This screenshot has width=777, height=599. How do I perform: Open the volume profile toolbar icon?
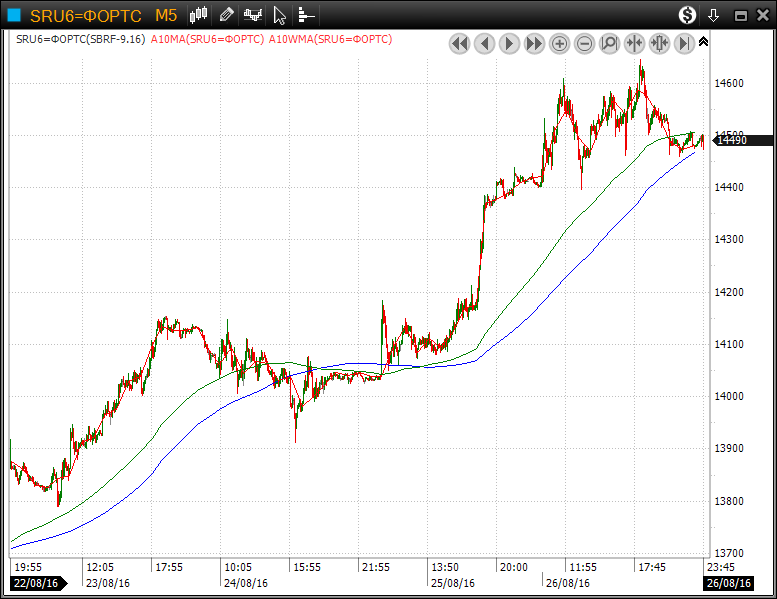point(306,15)
